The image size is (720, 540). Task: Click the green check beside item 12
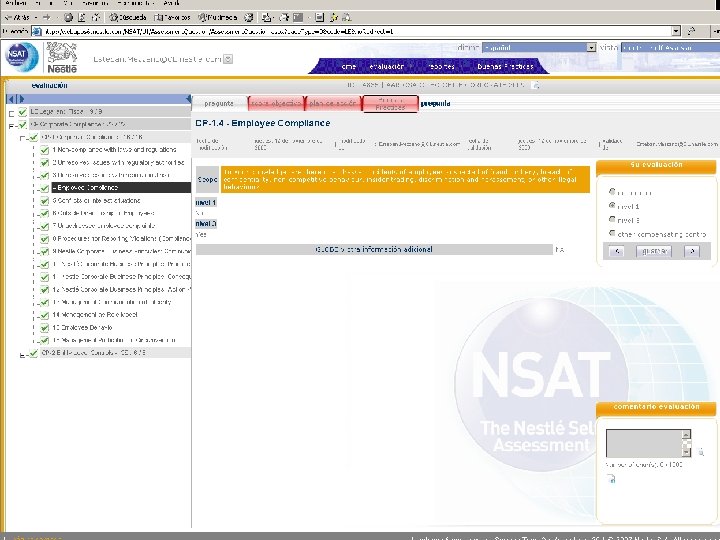[45, 290]
